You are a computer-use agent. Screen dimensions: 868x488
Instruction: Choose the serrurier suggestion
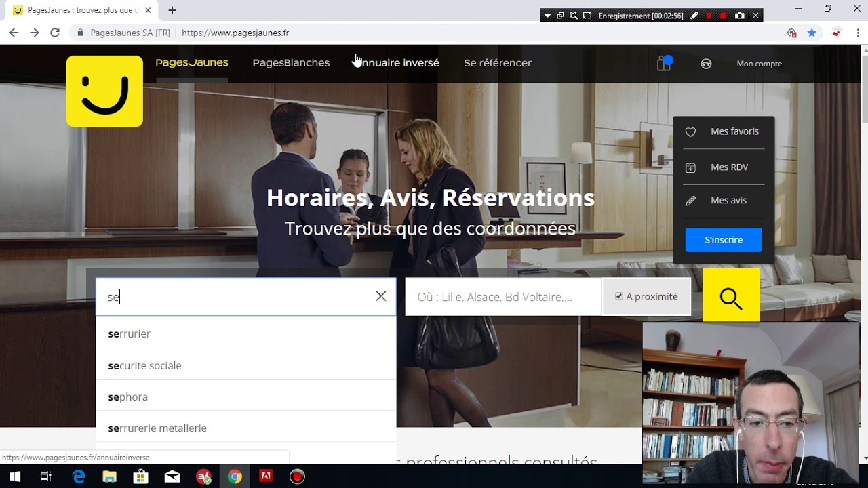[246, 333]
